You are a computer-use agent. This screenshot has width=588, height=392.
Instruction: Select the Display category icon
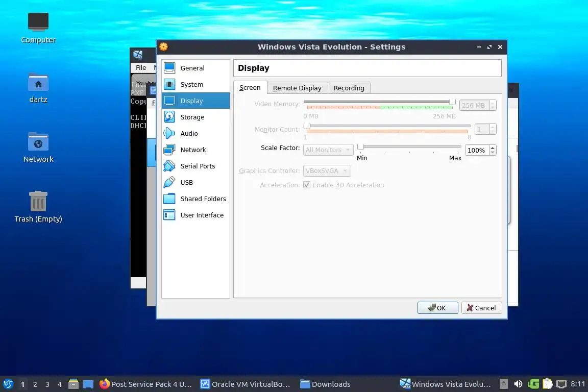click(x=169, y=101)
